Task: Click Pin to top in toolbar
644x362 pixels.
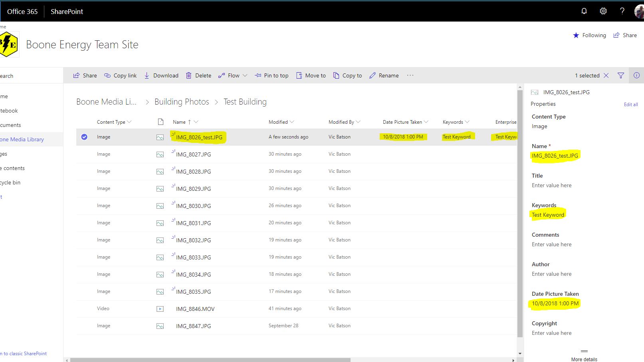Action: pos(271,75)
